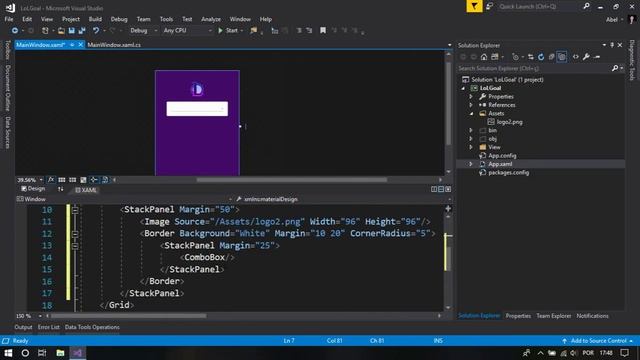Click the Collapse All icon in Solution Explorer
This screenshot has width=640, height=360.
coord(551,57)
